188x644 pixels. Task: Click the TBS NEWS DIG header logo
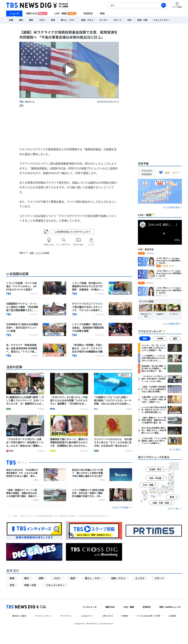tap(37, 5)
